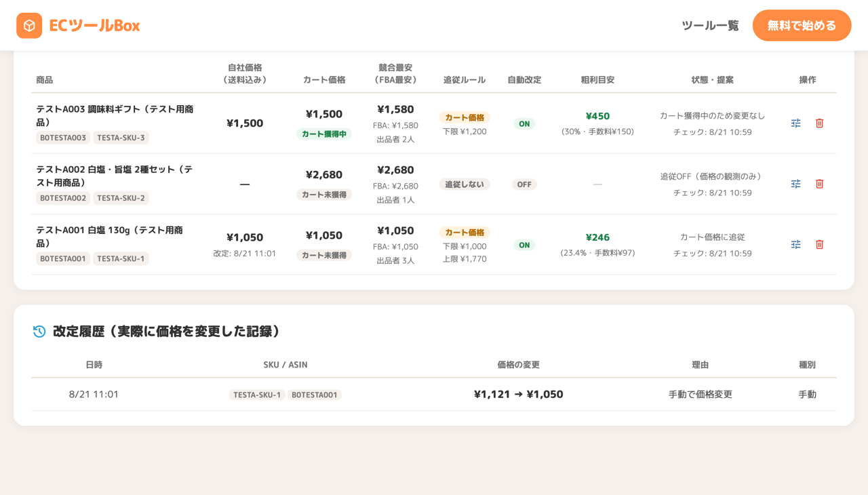
Task: Click カート未獲得 badge in テストA001 row
Action: pyautogui.click(x=324, y=255)
